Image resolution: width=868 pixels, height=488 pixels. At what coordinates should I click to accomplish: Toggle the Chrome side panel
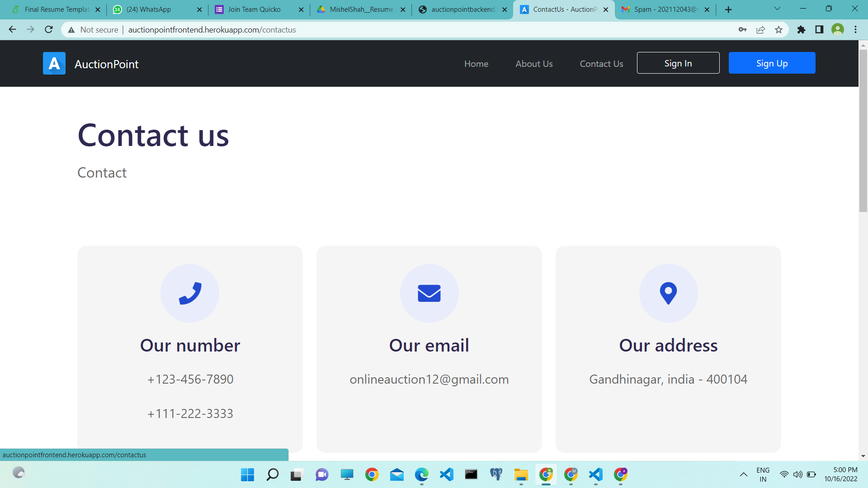tap(819, 30)
